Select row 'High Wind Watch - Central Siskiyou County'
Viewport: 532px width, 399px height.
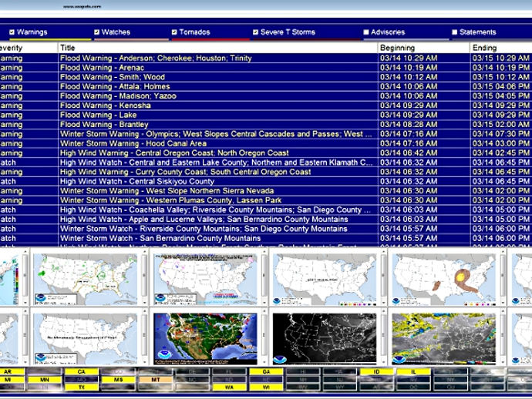coord(266,181)
